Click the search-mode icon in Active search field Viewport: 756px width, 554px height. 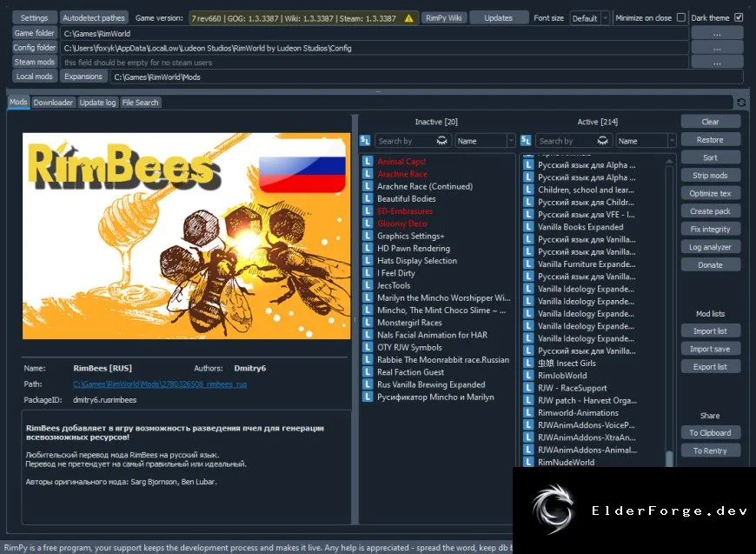tap(603, 140)
